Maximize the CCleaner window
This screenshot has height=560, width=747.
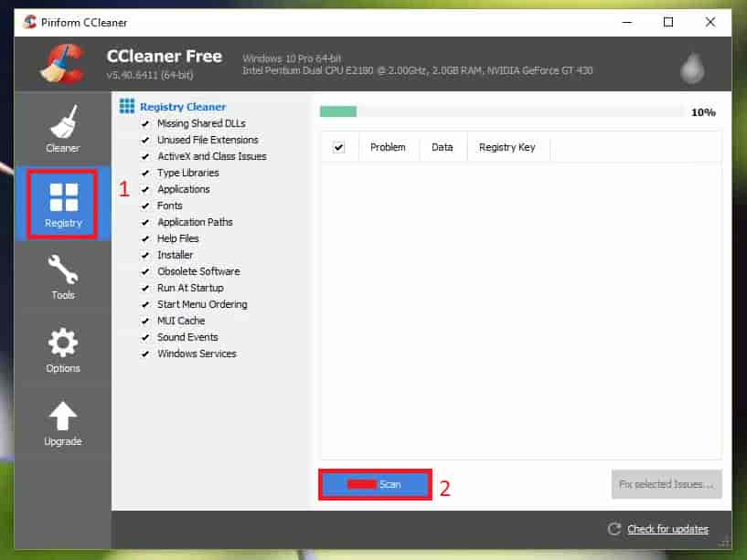click(668, 22)
